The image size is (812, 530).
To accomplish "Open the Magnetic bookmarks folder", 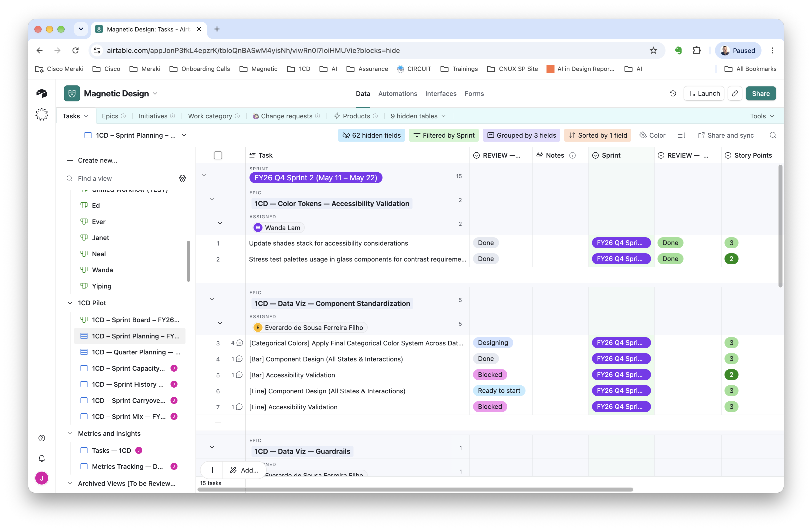I will [258, 69].
